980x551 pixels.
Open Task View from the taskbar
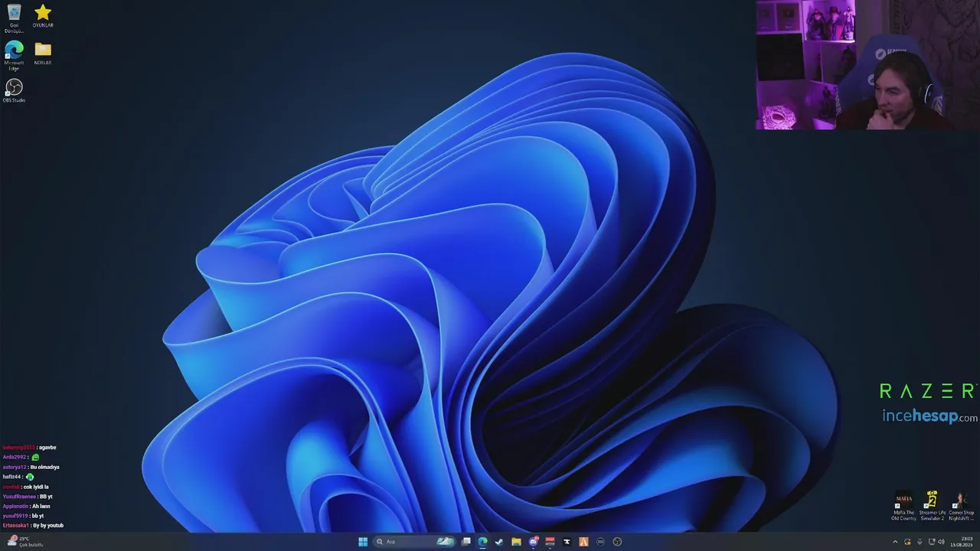tap(465, 542)
